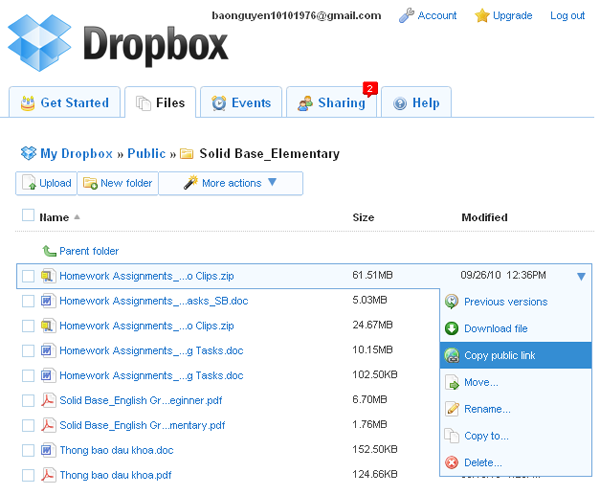The height and width of the screenshot is (495, 600).
Task: Click the Events alarm clock icon
Action: tap(219, 103)
